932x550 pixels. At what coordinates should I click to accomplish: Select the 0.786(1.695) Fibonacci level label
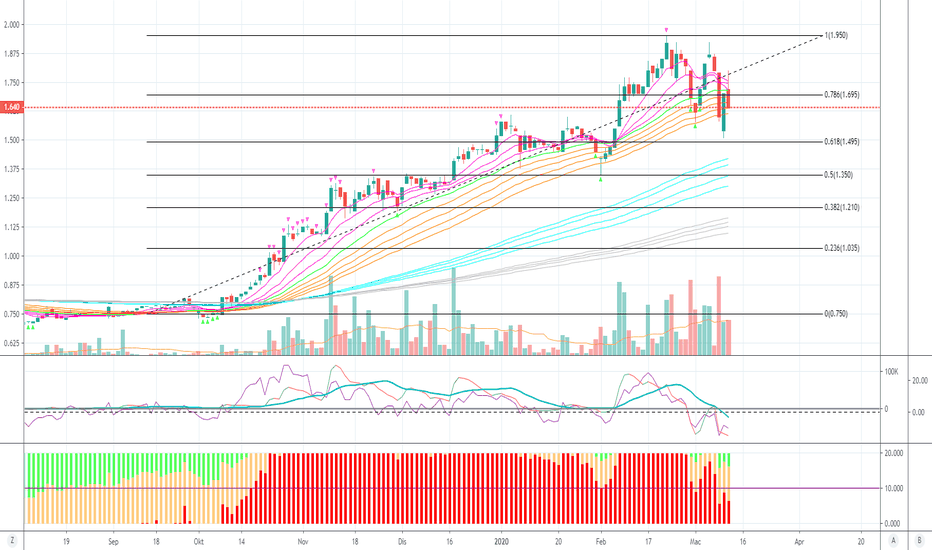coord(842,95)
